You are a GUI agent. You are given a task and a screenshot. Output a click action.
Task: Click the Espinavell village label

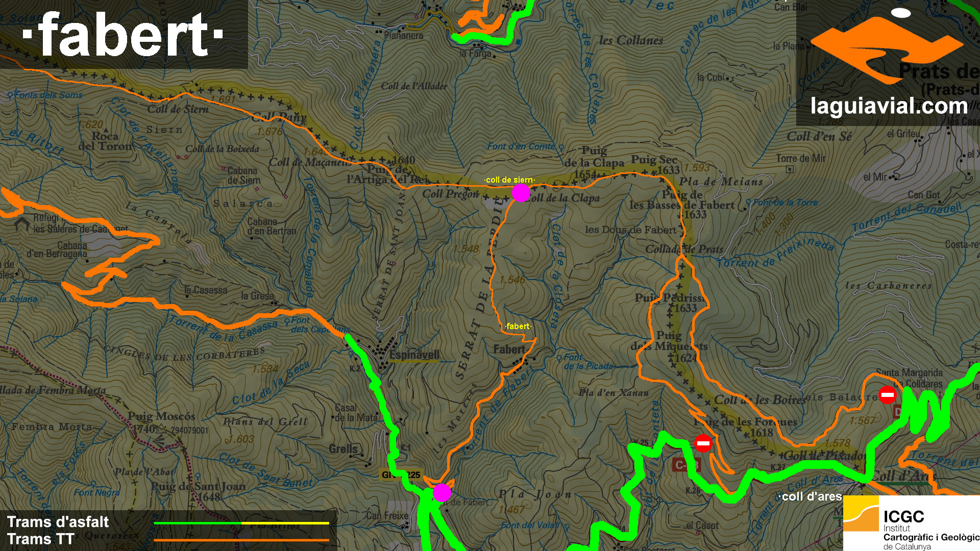coord(413,355)
